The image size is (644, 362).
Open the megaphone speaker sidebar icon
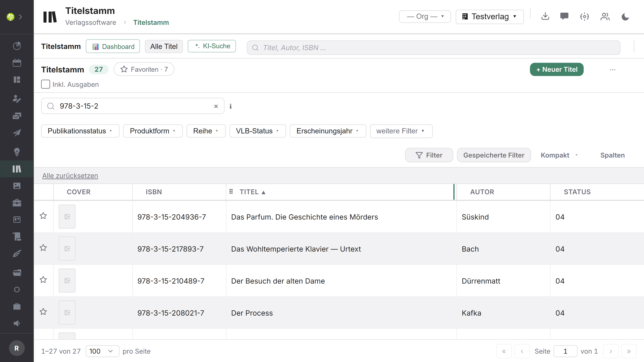click(17, 323)
